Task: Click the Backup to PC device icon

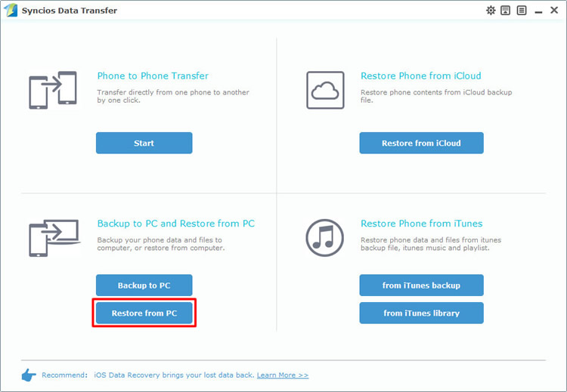Action: (x=54, y=238)
